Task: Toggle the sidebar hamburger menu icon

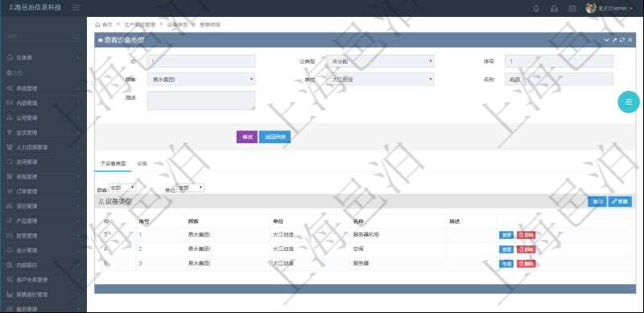Action: [x=76, y=7]
